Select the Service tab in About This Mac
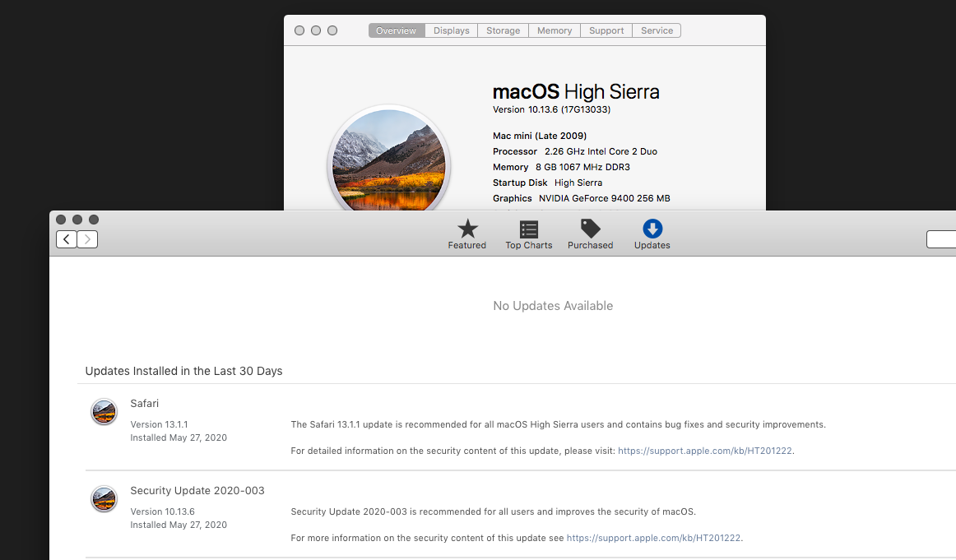 657,30
